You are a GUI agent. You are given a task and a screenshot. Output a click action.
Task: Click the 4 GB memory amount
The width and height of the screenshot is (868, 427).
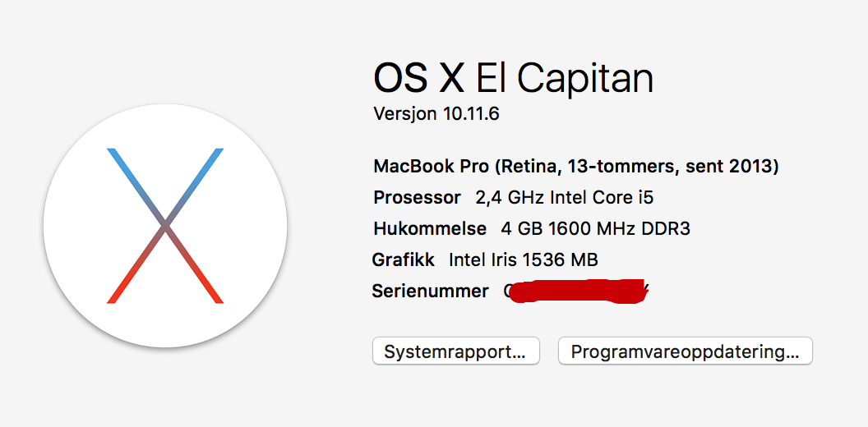pos(515,229)
